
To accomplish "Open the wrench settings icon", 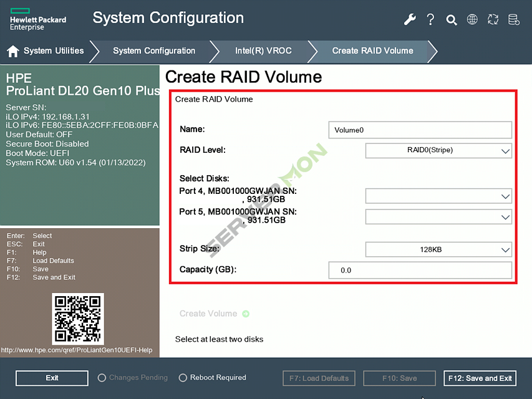I will pos(410,19).
